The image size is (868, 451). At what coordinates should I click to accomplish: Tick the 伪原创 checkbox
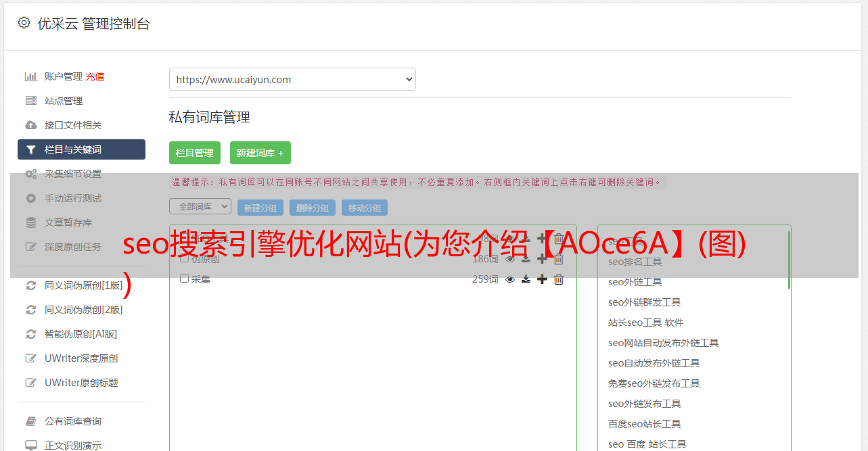click(184, 258)
